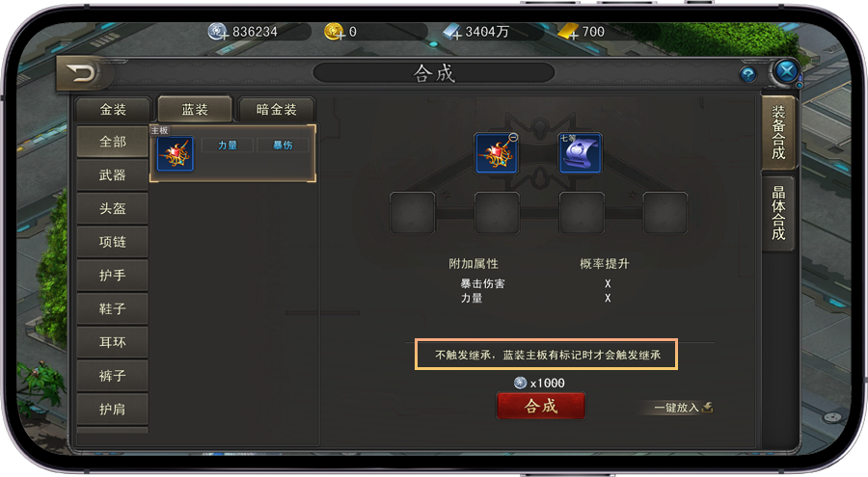The image size is (868, 477).
Task: Select the 主板 weapon in list
Action: pos(175,153)
